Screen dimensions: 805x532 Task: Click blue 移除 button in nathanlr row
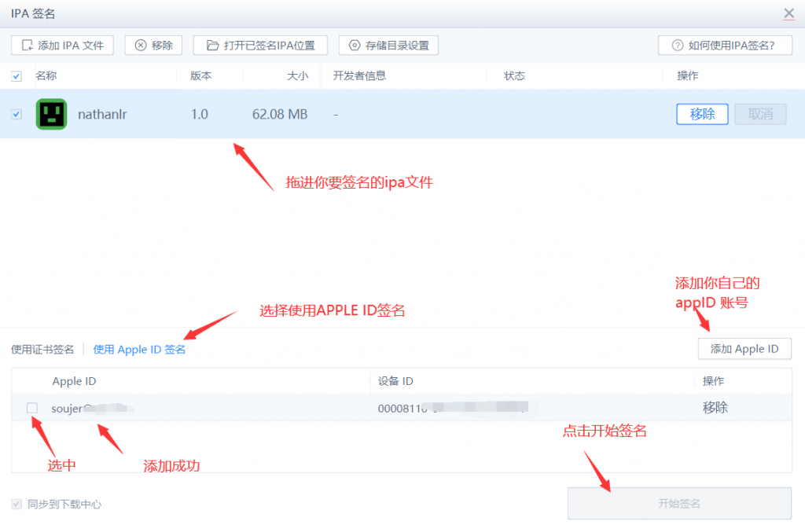tap(702, 114)
